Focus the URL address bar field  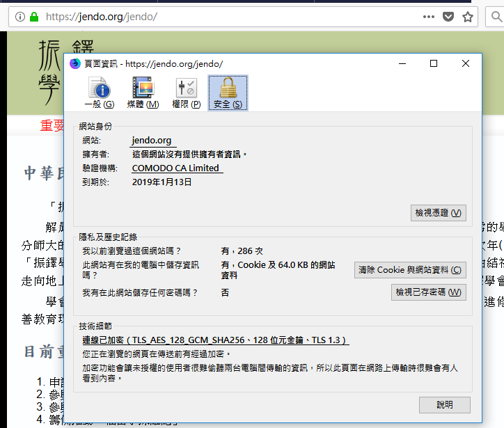pyautogui.click(x=209, y=16)
